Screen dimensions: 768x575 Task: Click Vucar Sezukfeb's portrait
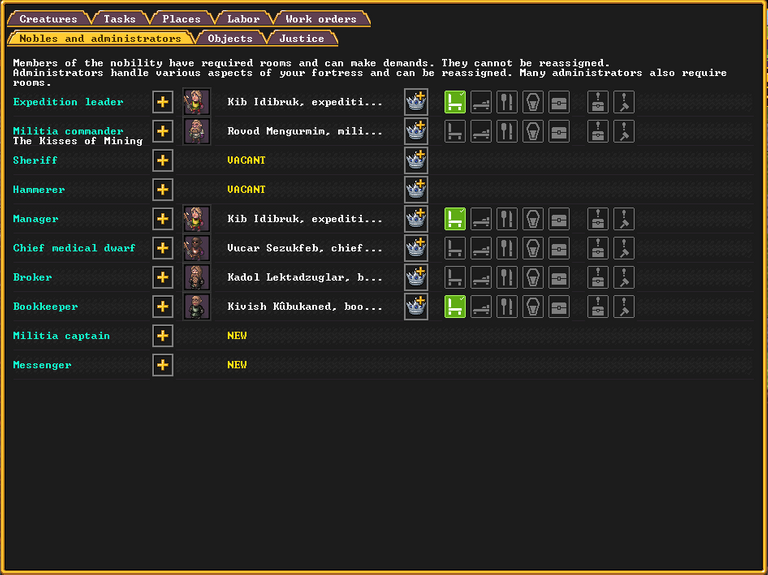tap(196, 248)
